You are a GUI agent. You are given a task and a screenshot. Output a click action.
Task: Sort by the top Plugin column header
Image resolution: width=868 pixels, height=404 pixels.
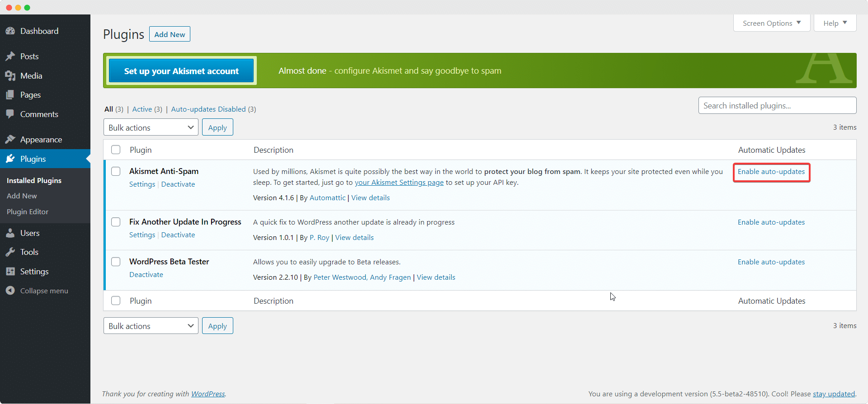pyautogui.click(x=141, y=150)
